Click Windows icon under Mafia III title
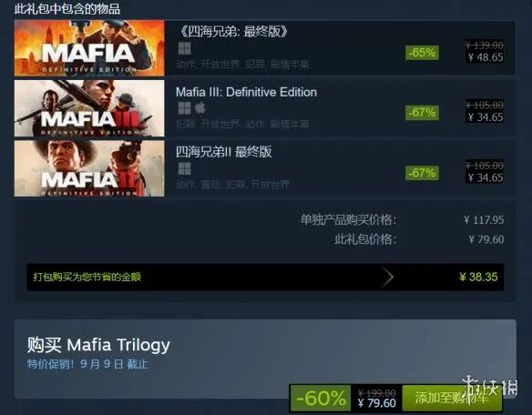Viewport: 532px width, 415px height. click(185, 108)
